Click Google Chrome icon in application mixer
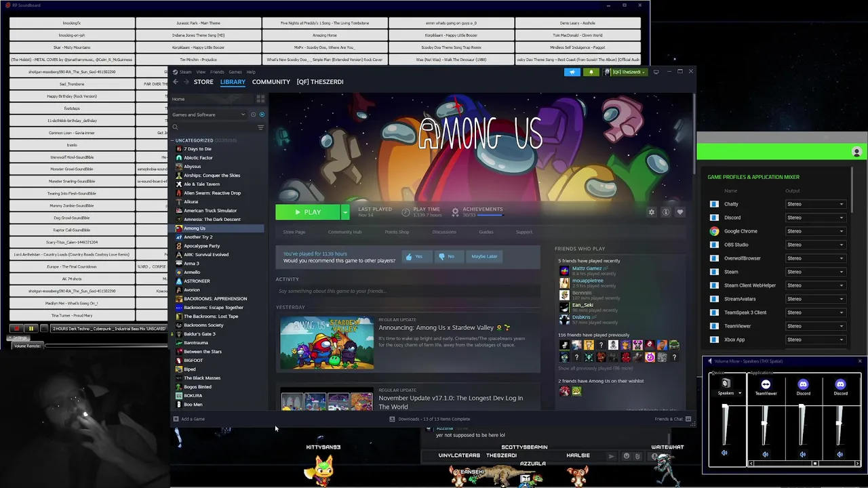The width and height of the screenshot is (868, 488). pyautogui.click(x=714, y=231)
